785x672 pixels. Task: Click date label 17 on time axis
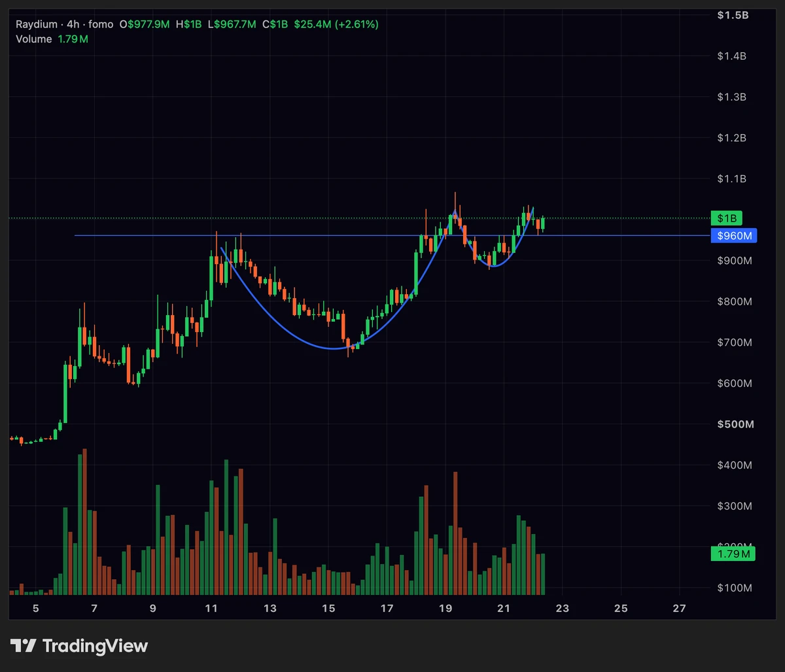tap(387, 609)
